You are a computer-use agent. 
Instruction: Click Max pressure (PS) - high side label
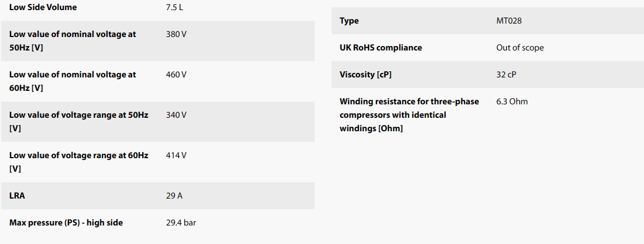click(66, 223)
